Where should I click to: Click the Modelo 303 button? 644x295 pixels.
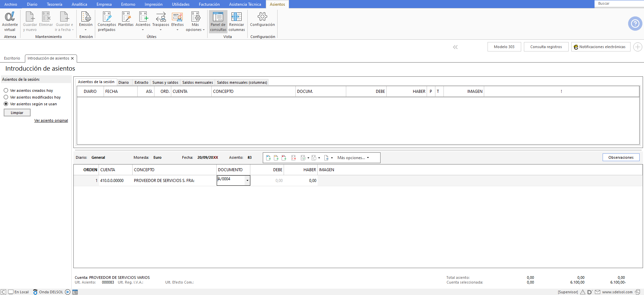coord(504,47)
